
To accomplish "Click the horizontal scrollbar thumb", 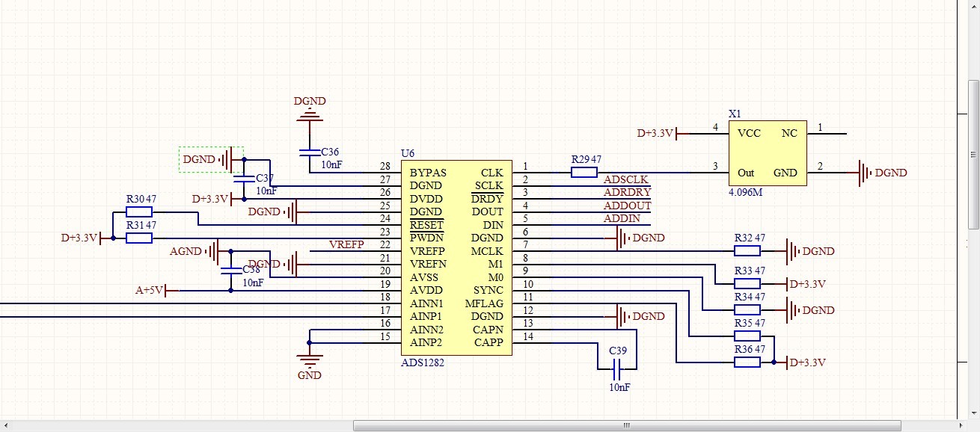I will click(x=627, y=425).
